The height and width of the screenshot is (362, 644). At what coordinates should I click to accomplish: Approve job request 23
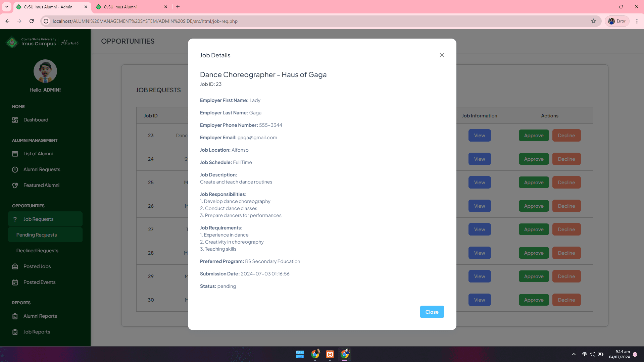[x=534, y=136]
